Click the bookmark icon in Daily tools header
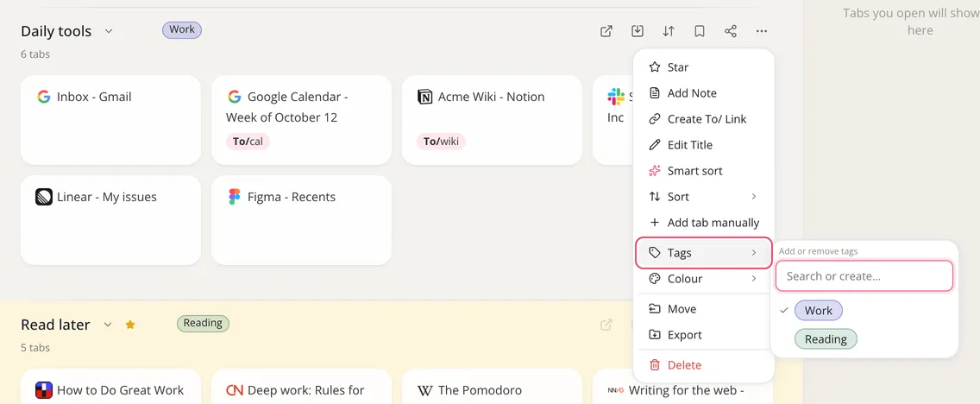 [700, 31]
